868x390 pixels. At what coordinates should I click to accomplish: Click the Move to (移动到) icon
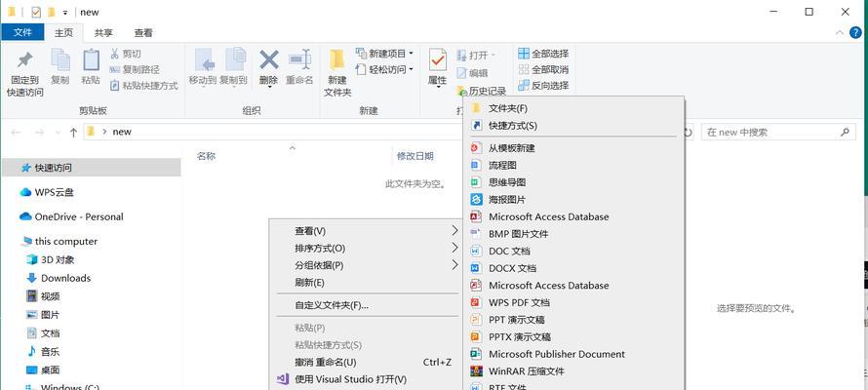click(203, 59)
